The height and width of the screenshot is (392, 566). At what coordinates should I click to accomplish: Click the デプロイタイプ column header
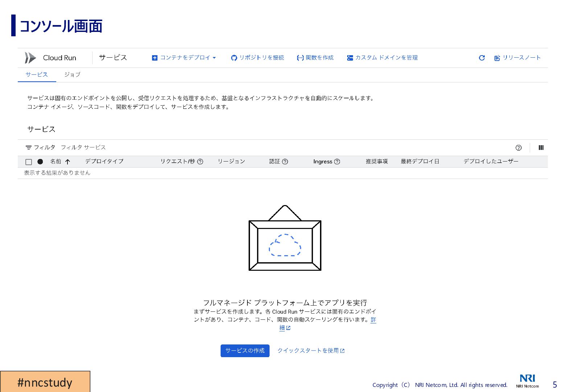[x=104, y=162]
